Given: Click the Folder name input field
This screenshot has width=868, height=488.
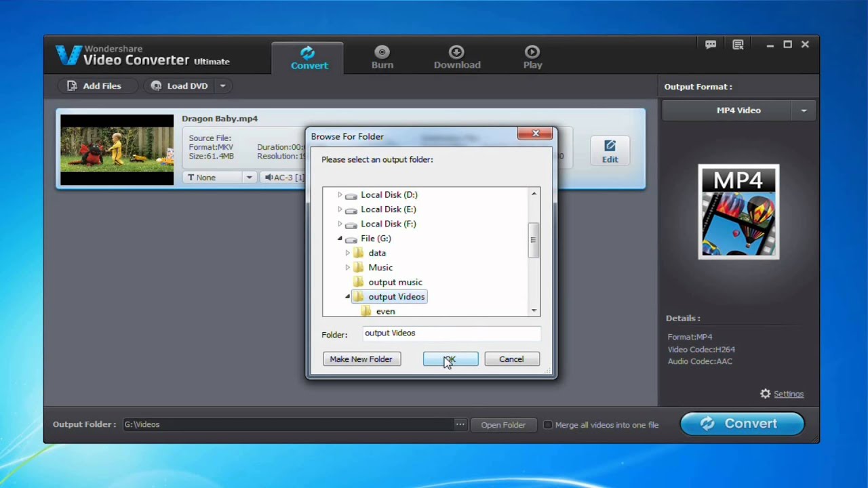Looking at the screenshot, I should tap(450, 333).
